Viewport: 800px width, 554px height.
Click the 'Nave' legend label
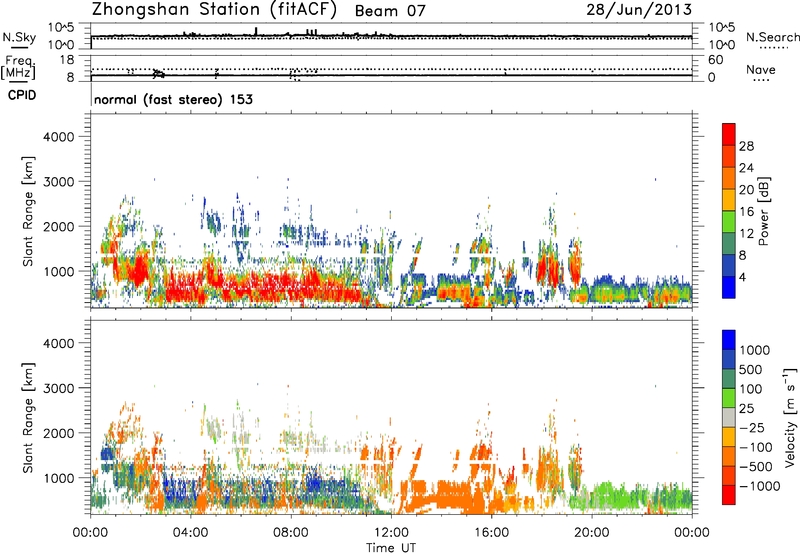[761, 69]
